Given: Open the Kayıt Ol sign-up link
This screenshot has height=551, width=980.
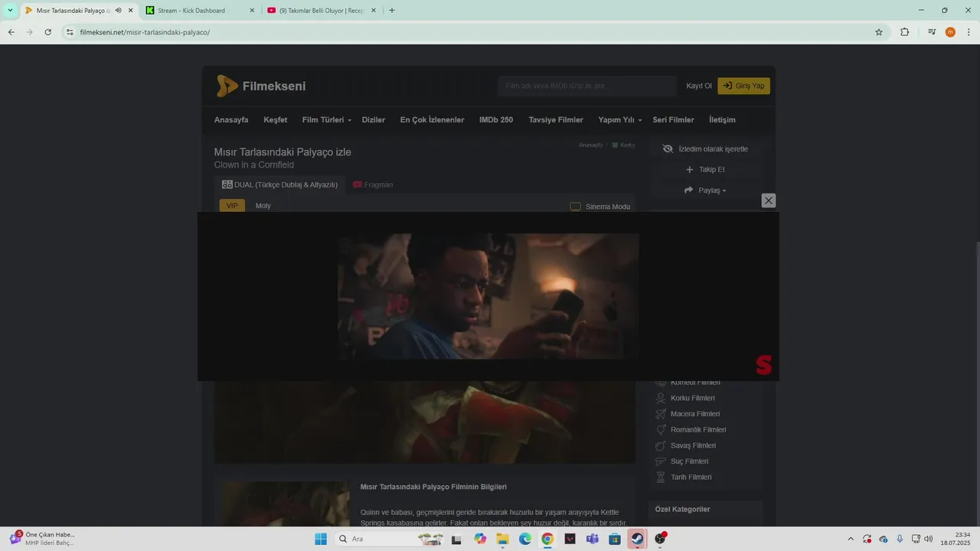Looking at the screenshot, I should pyautogui.click(x=699, y=86).
